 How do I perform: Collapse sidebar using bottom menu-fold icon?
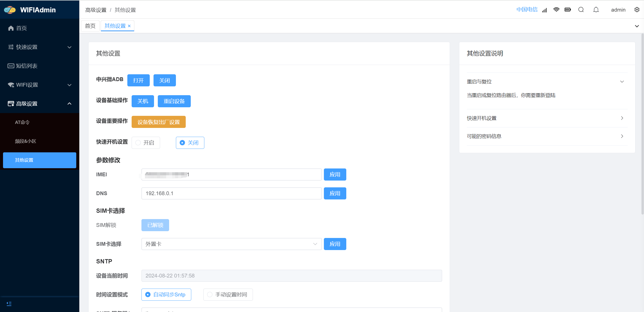(9, 304)
